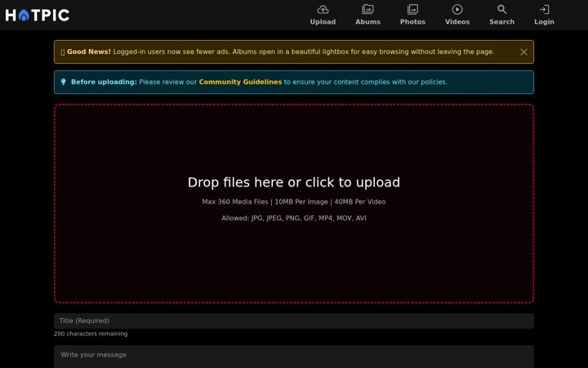The image size is (588, 368).
Task: Click into 'Write your message' text area
Action: tap(294, 357)
